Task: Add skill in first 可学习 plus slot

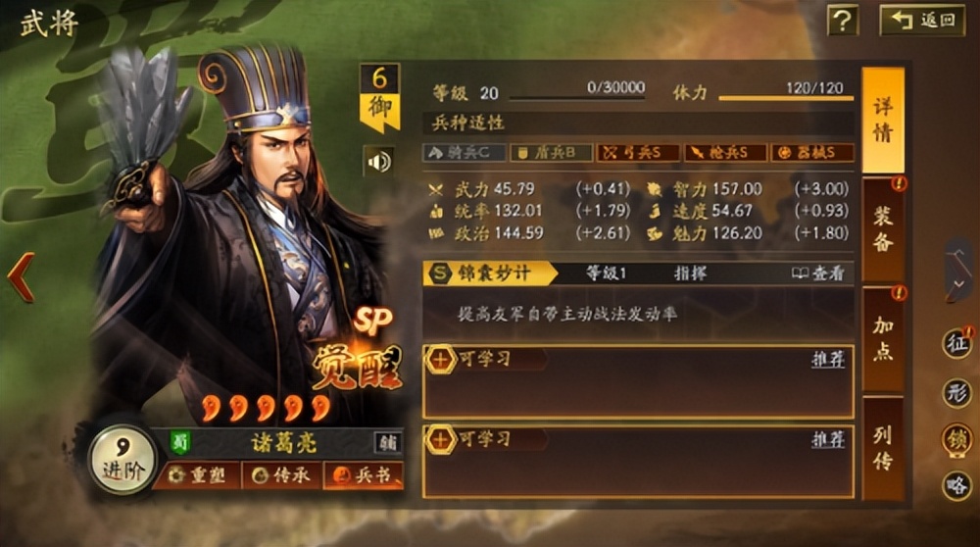Action: tap(441, 360)
